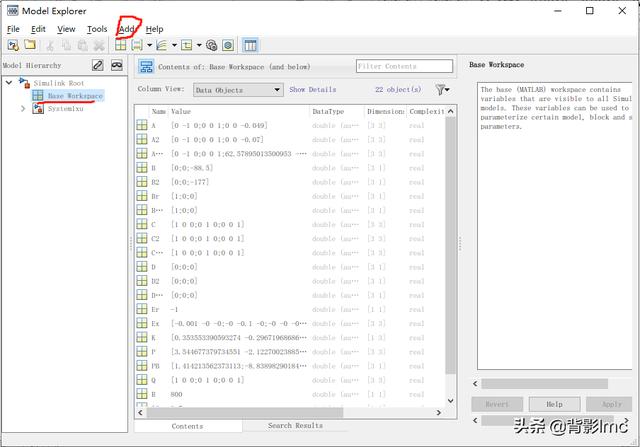Select the variable icon for row K
The height and width of the screenshot is (447, 640).
point(142,337)
